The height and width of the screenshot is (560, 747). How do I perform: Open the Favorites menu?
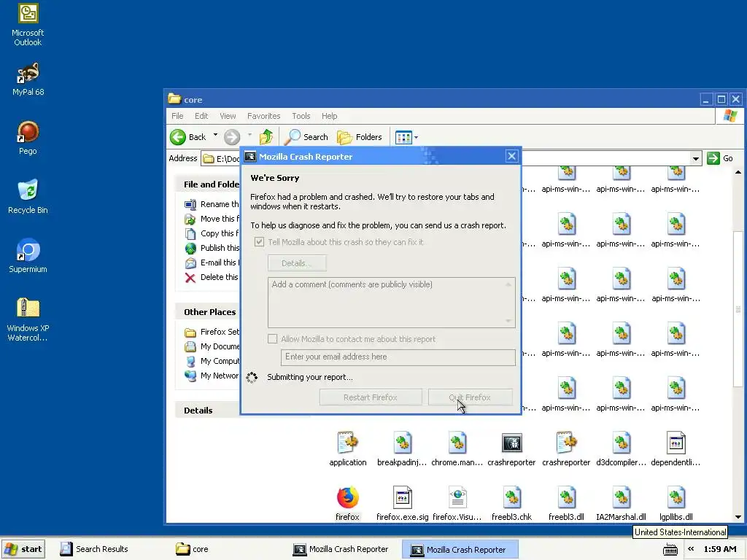[x=263, y=116]
